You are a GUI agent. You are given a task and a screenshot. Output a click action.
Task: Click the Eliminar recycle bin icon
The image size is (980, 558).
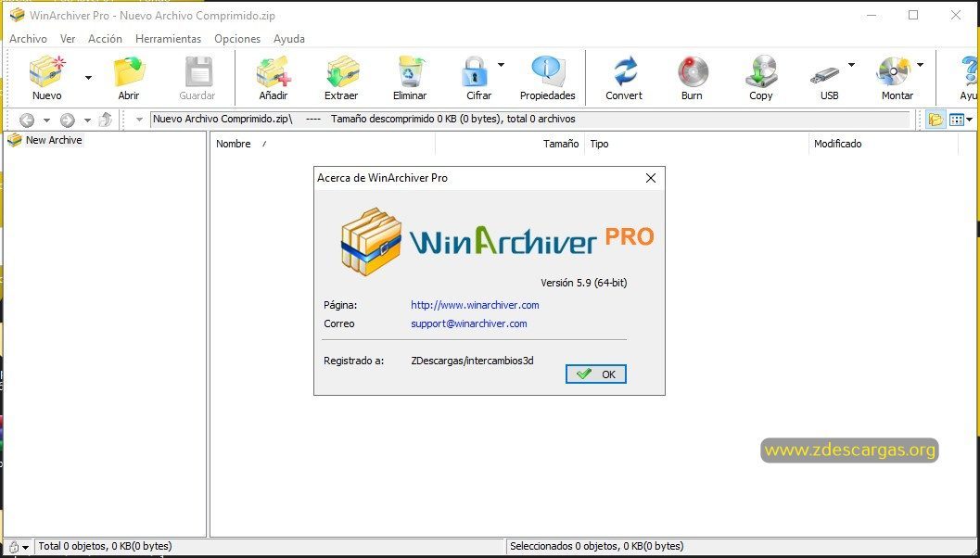(412, 71)
